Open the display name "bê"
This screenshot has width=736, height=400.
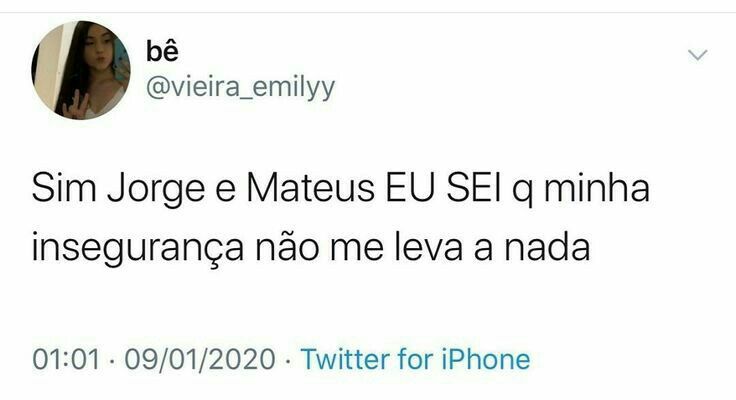[x=161, y=52]
